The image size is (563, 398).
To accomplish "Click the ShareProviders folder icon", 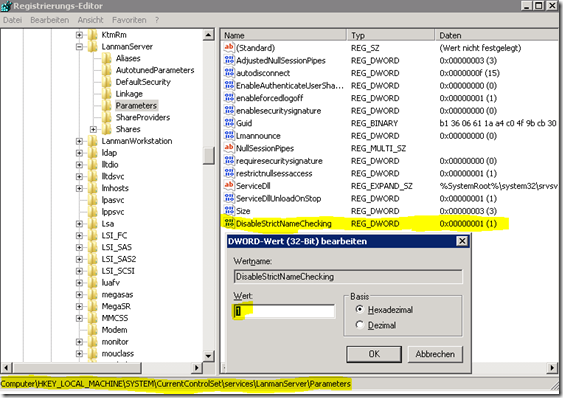I will point(107,117).
